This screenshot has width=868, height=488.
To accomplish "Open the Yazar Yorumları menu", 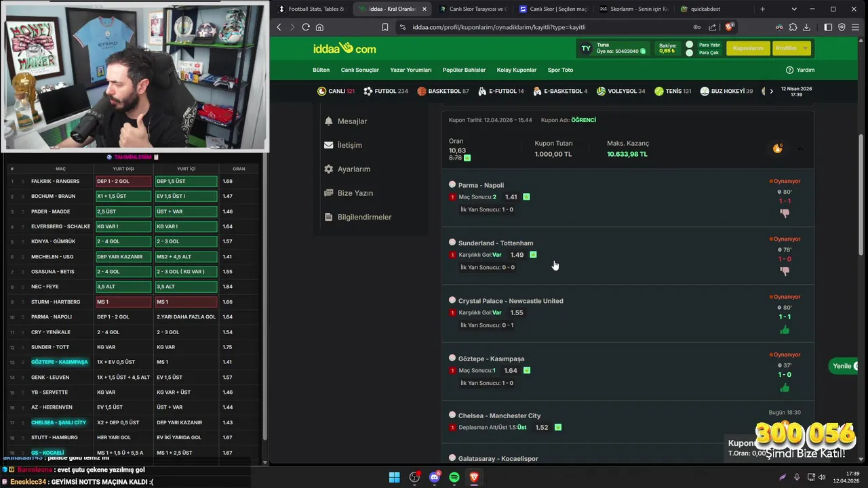I will (410, 70).
